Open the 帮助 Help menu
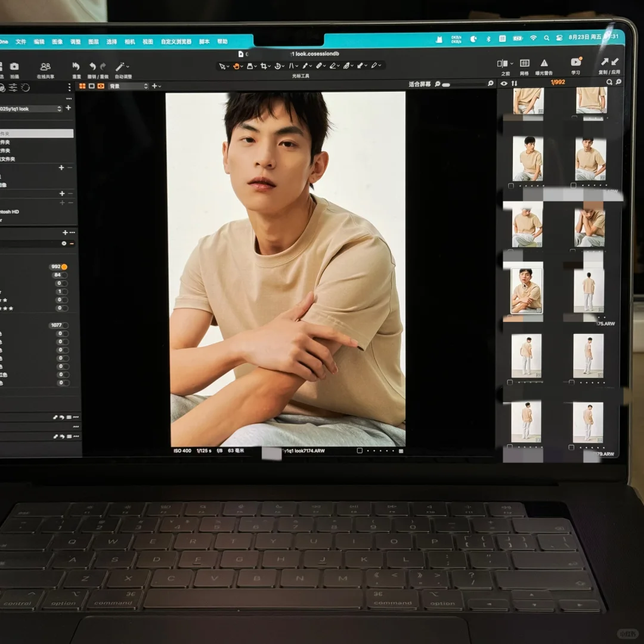Screen dimensions: 644x644 pos(222,42)
